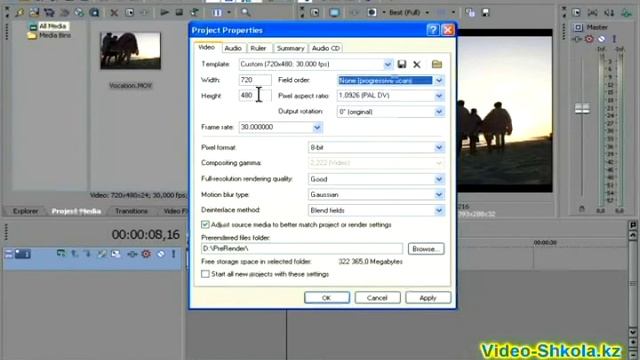Toggle Auto Preview in Project Media toolbar

pos(194,13)
